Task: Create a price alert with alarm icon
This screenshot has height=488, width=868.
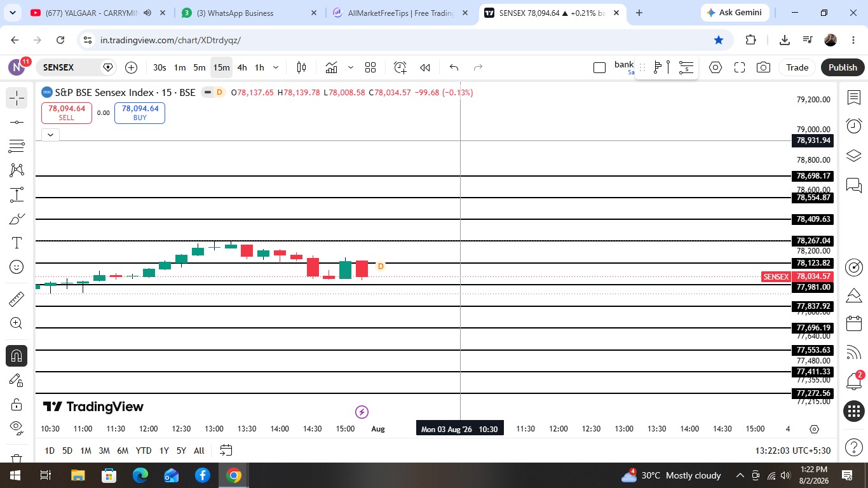Action: pyautogui.click(x=400, y=67)
